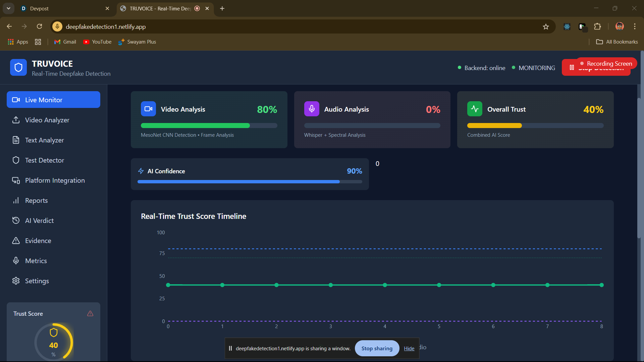Screen dimensions: 644x362
Task: Select AI Verdict in the sidebar
Action: coord(39,221)
